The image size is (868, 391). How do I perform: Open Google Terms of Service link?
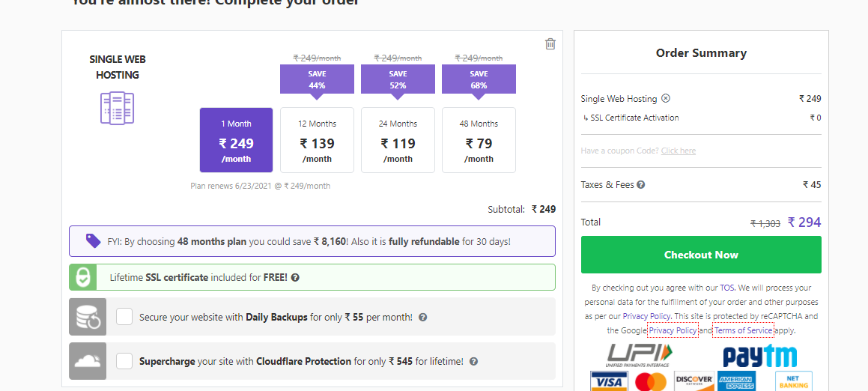(x=743, y=330)
